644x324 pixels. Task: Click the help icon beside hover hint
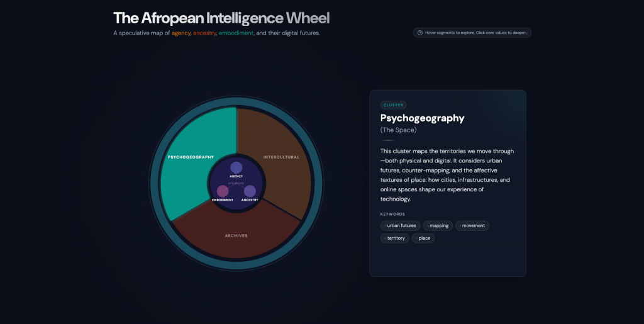(x=420, y=33)
